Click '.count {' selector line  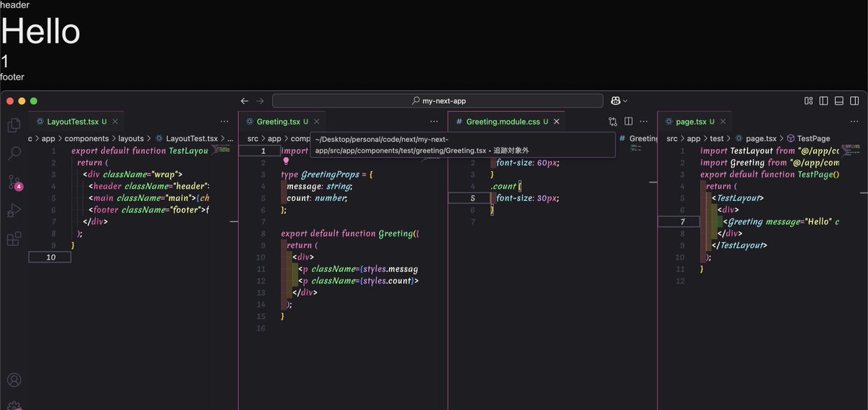(506, 187)
